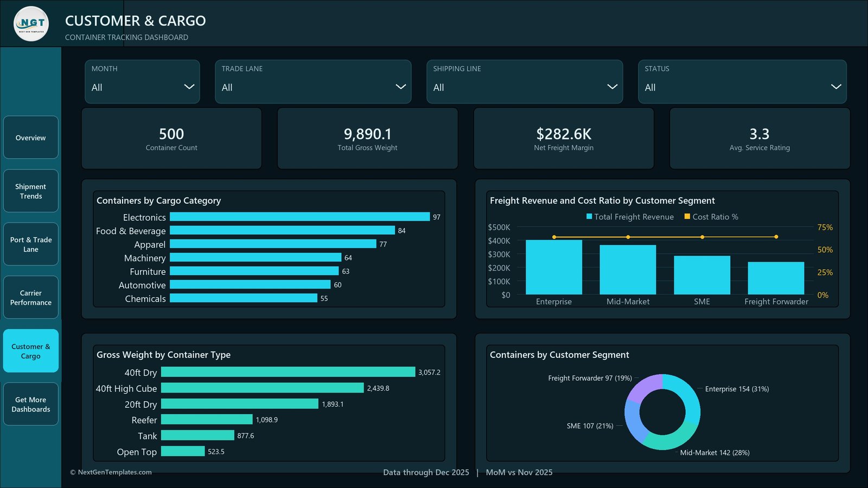Select the Customer & Cargo page
This screenshot has height=488, width=868.
(31, 351)
